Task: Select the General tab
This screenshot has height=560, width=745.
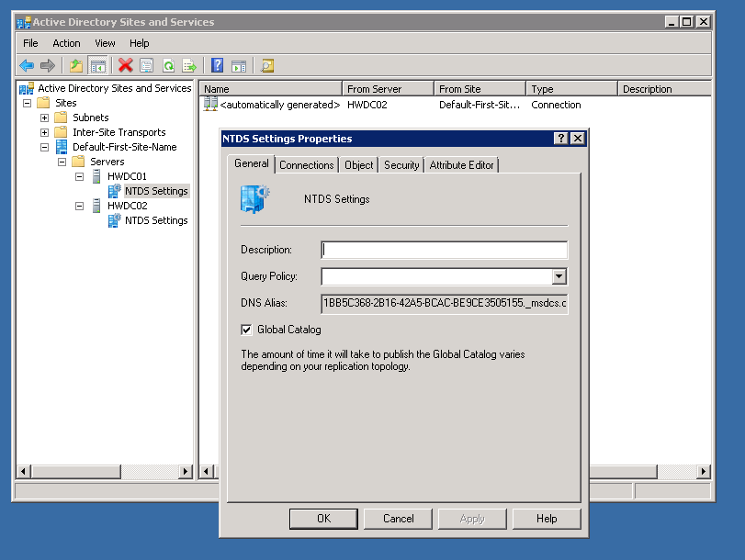Action: click(x=252, y=163)
